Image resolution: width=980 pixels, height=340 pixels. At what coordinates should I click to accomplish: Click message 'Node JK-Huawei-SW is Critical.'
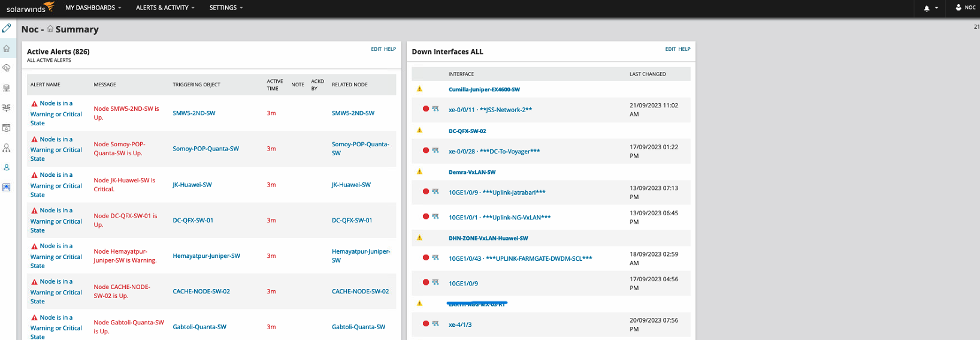[x=125, y=185]
